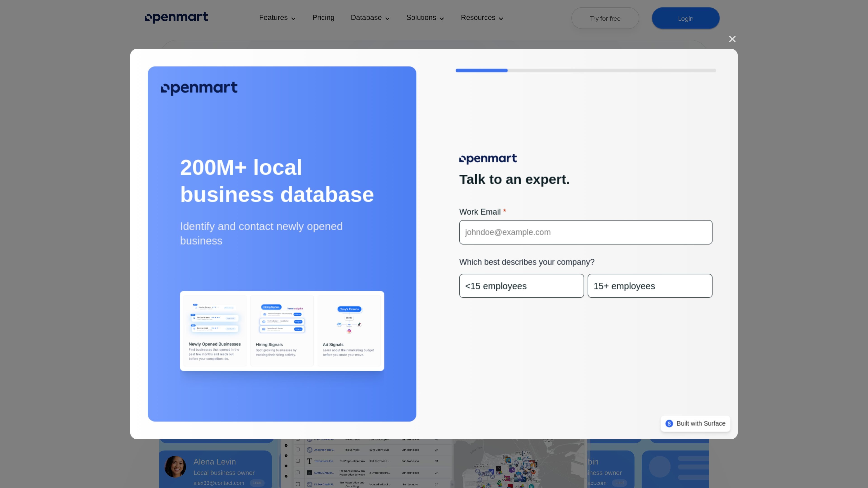
Task: Open the TaxCenters, Inc. company link
Action: [x=324, y=461]
